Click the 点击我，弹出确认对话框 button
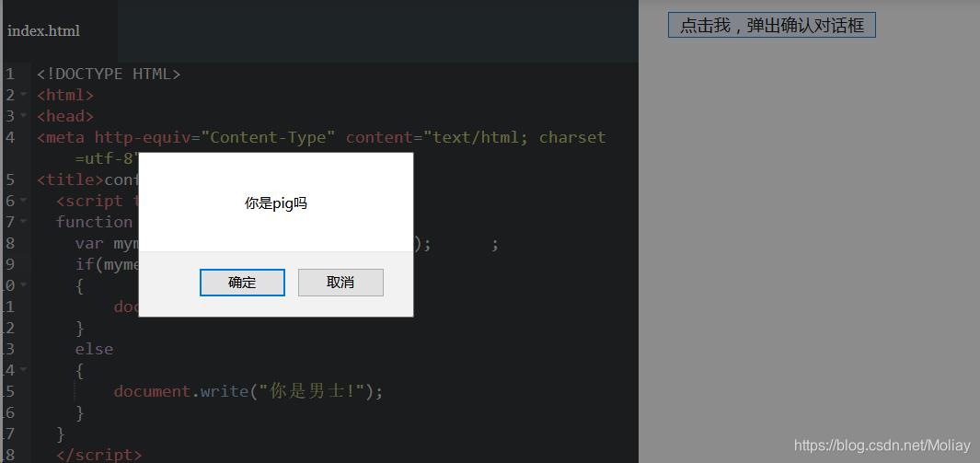This screenshot has width=980, height=463. (772, 25)
